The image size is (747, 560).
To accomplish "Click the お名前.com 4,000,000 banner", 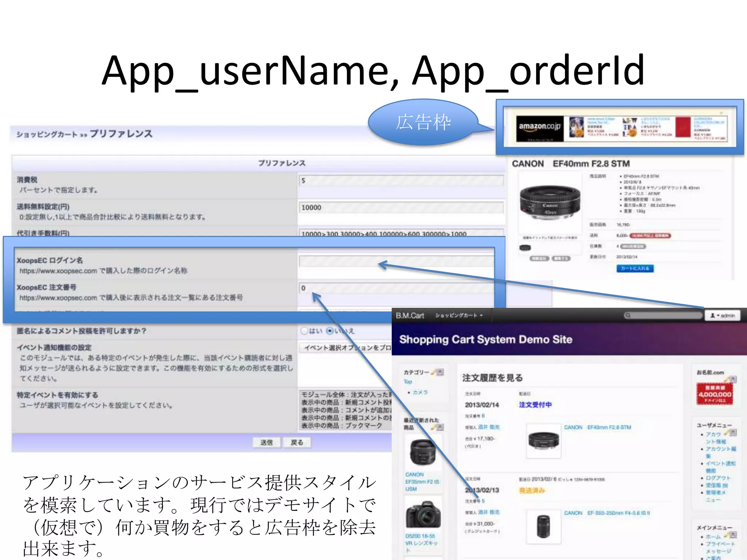I will click(715, 394).
